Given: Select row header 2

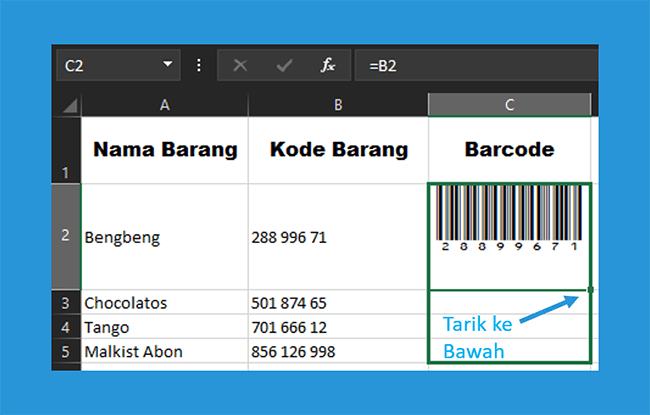Looking at the screenshot, I should pos(66,236).
